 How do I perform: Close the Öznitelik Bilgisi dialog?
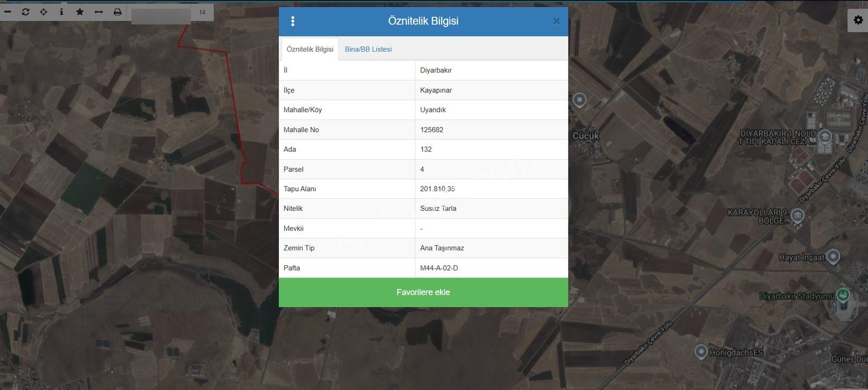(x=556, y=21)
